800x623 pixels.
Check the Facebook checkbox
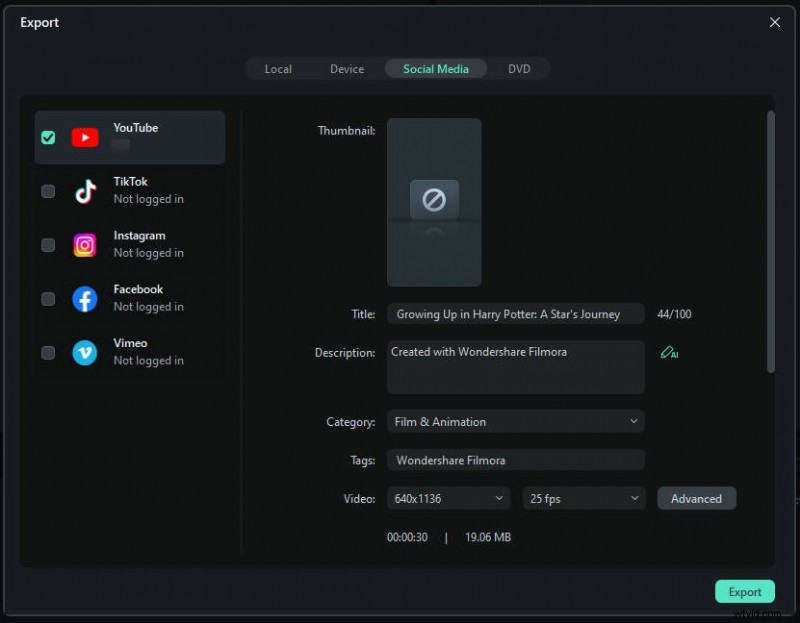47,298
